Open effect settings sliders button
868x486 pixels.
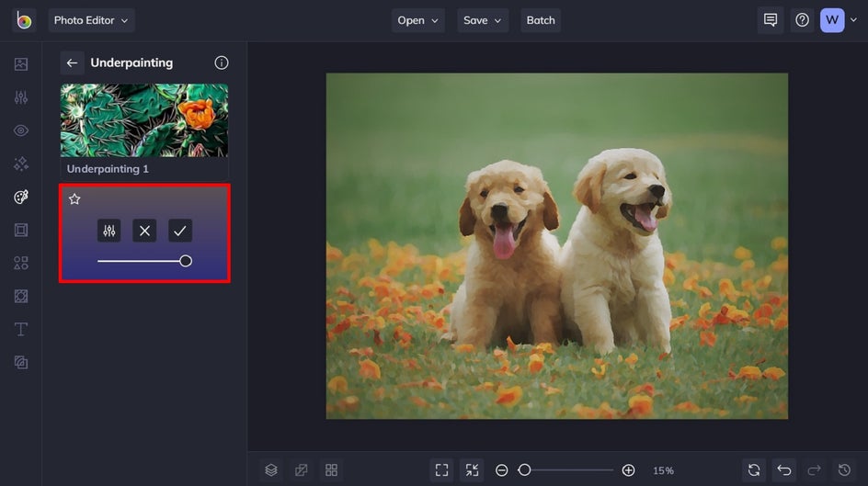109,231
